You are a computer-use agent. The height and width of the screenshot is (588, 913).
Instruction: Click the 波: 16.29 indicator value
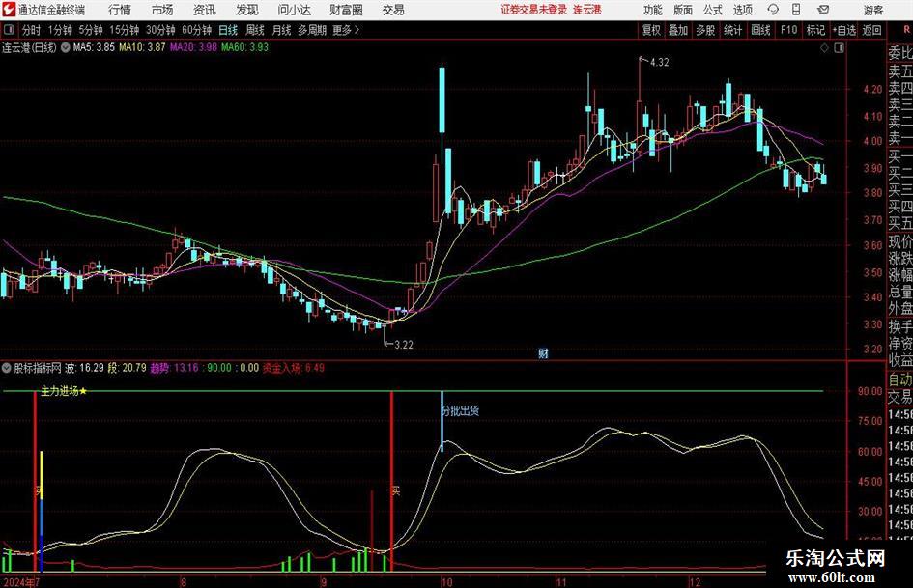[84, 368]
